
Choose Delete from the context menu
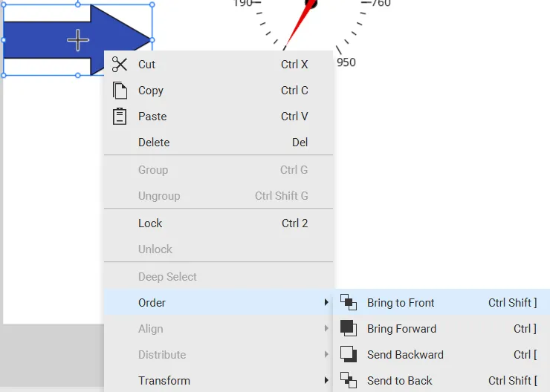(x=154, y=143)
